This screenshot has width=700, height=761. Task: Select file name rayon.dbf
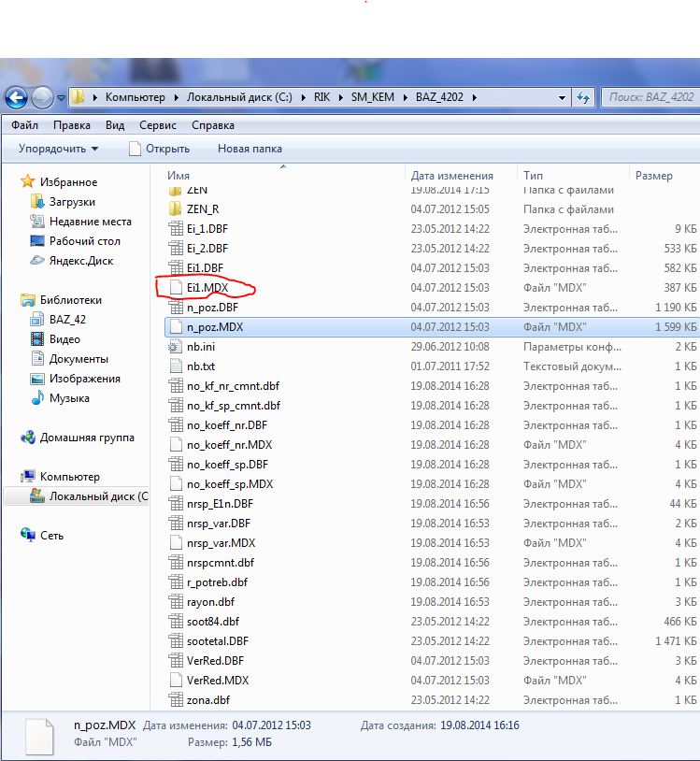click(x=210, y=602)
